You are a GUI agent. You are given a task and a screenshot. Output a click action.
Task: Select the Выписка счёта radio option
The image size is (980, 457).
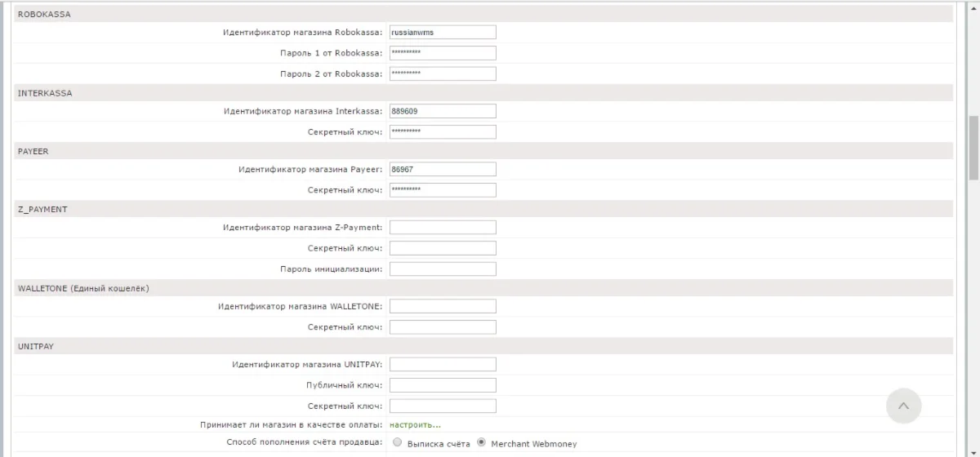pyautogui.click(x=397, y=443)
